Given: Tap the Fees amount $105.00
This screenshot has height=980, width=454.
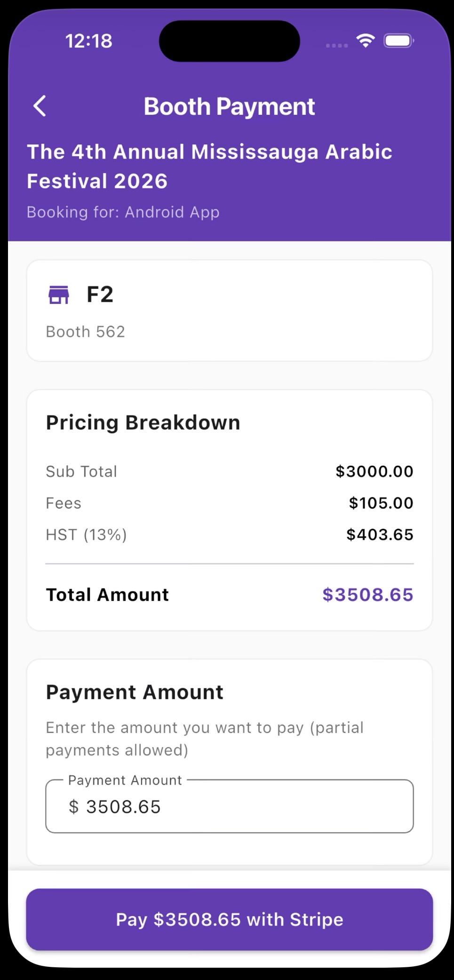Looking at the screenshot, I should (381, 503).
